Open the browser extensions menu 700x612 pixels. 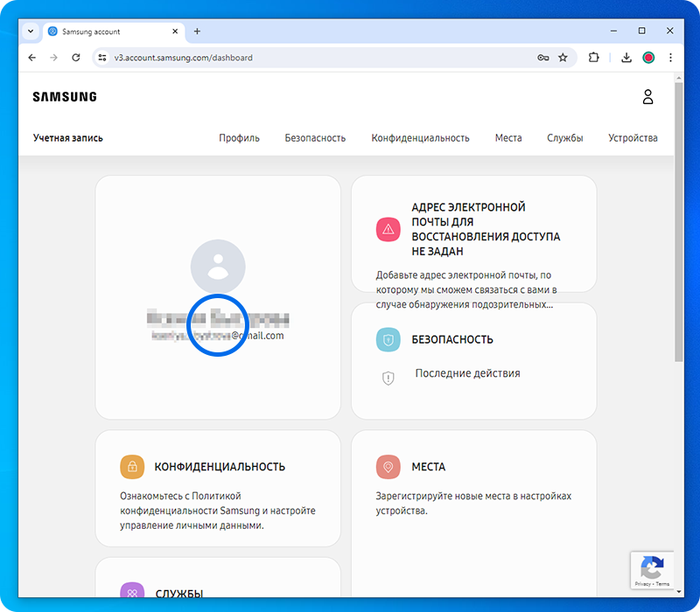pos(593,58)
